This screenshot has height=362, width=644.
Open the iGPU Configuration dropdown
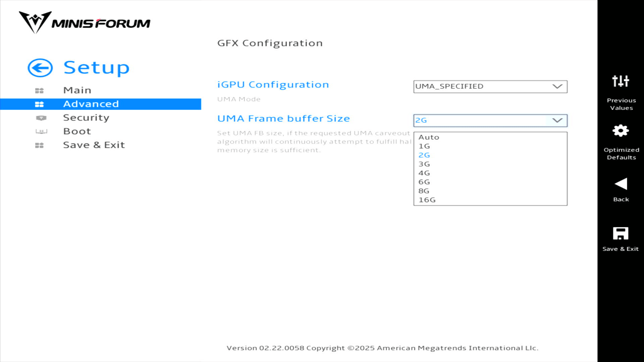490,86
